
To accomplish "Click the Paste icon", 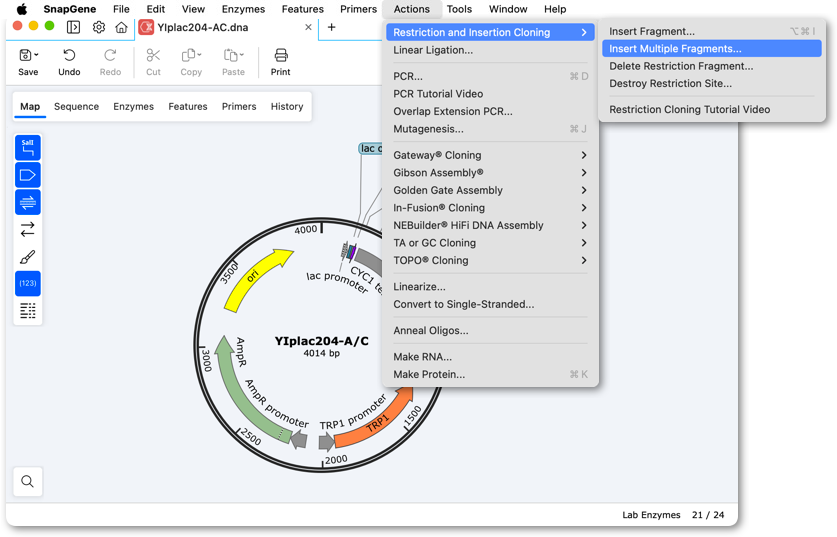I will coord(231,55).
